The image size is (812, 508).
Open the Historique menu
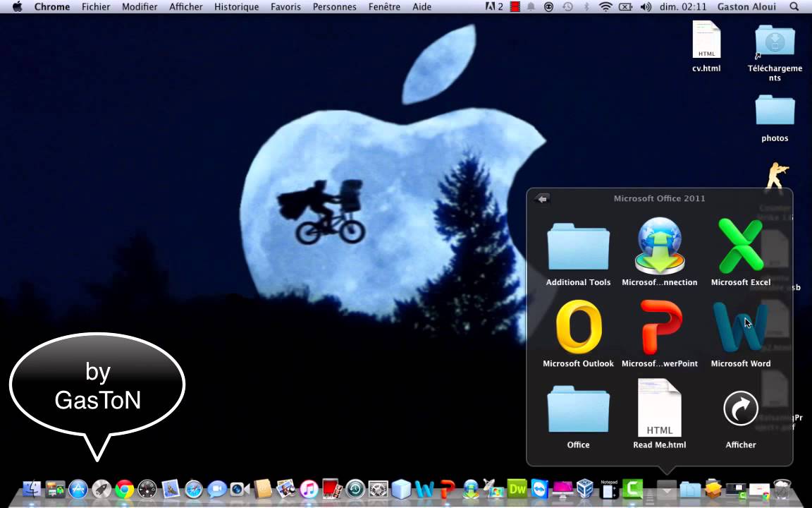[x=237, y=7]
